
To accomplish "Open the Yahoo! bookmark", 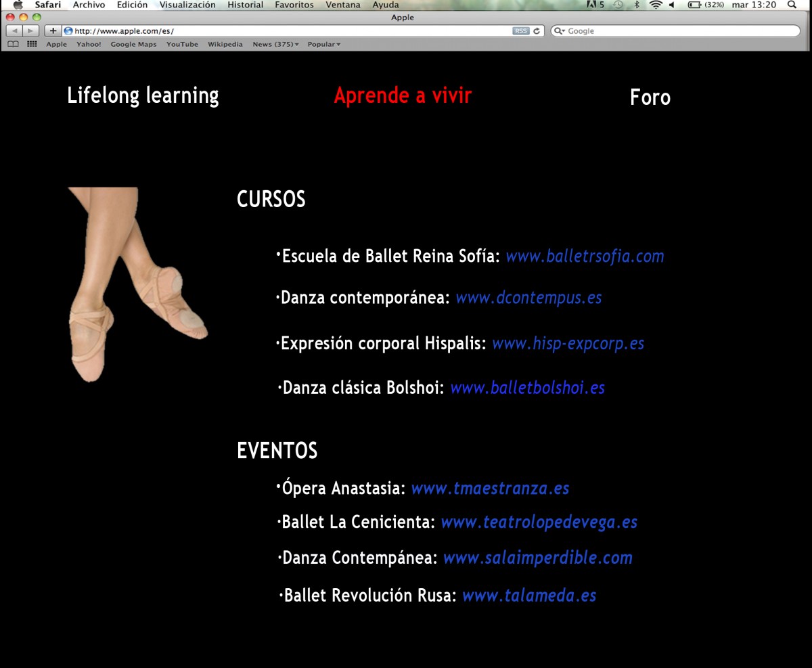I will coord(89,44).
